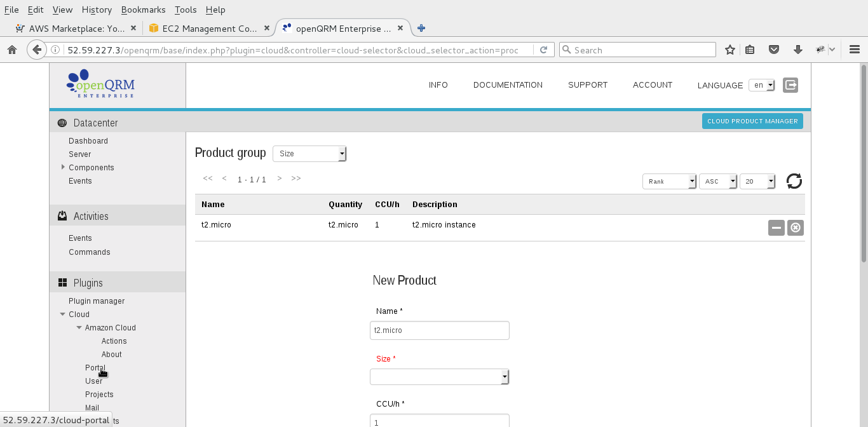This screenshot has width=868, height=427.
Task: Open the History menu
Action: point(97,10)
